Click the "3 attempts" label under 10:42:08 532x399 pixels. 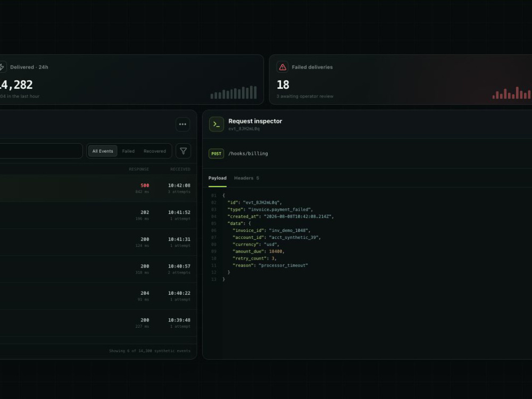pos(179,192)
